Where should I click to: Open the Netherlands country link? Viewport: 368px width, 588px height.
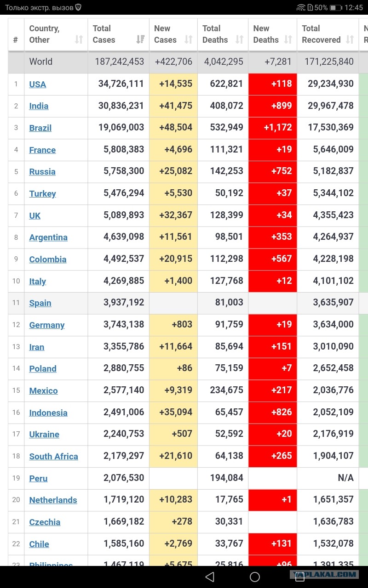tap(53, 500)
